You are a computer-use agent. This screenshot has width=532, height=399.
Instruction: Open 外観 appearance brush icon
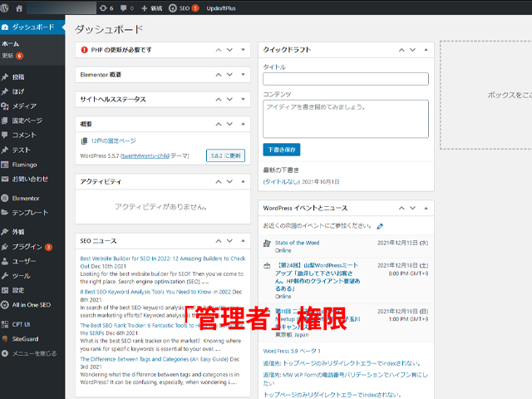click(5, 232)
